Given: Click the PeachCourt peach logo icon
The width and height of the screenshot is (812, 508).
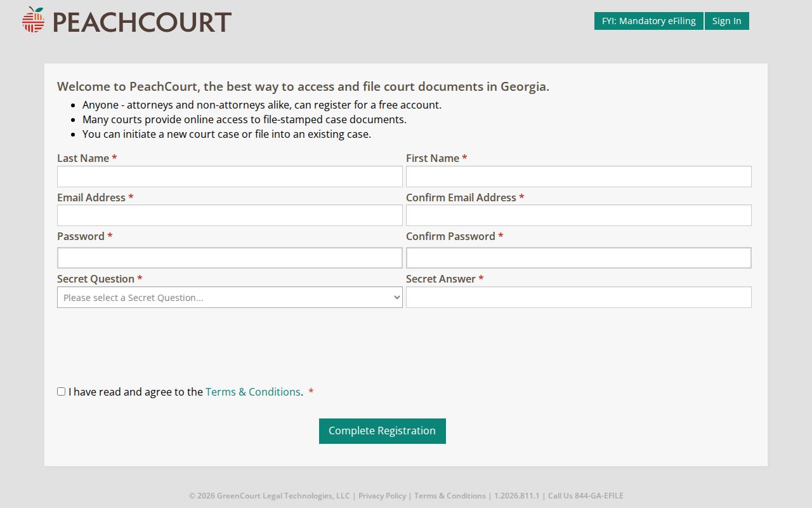Looking at the screenshot, I should point(34,20).
